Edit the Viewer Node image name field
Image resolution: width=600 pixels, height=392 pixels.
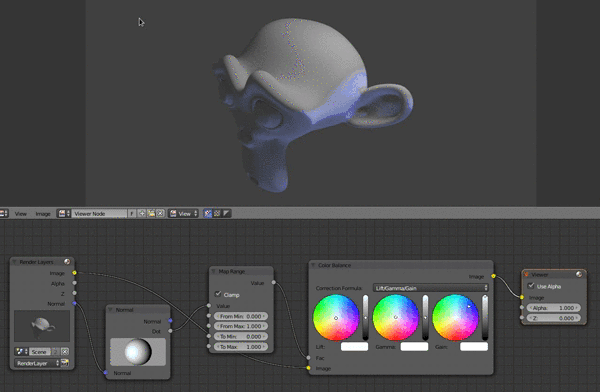click(99, 214)
